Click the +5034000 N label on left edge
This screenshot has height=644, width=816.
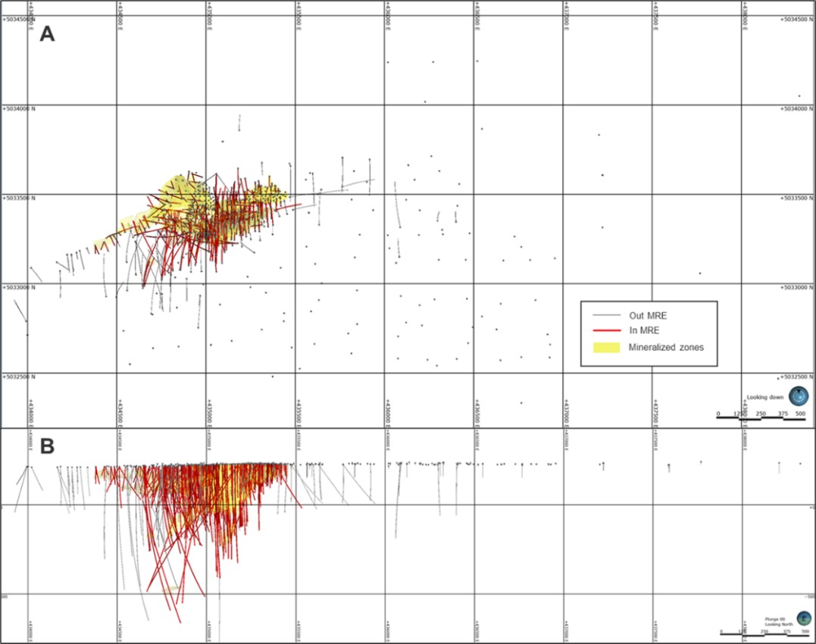point(18,109)
